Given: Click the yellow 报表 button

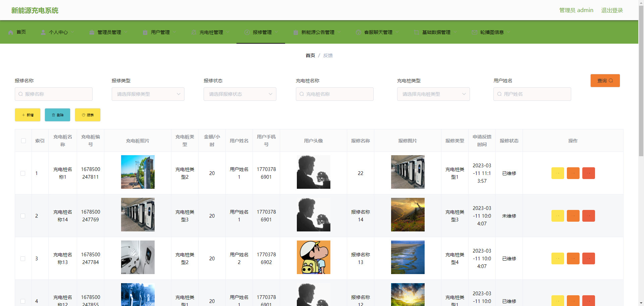Looking at the screenshot, I should (x=88, y=115).
